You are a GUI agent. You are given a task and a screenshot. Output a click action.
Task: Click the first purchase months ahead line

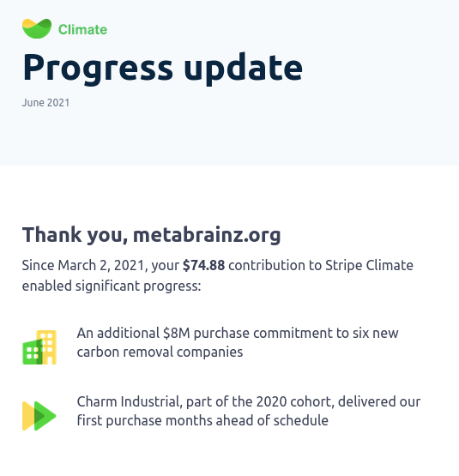tap(202, 421)
